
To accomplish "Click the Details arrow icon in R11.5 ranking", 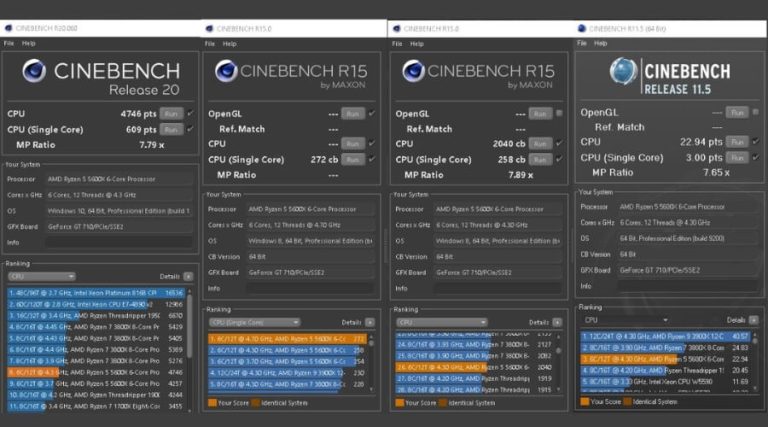I will pos(752,320).
